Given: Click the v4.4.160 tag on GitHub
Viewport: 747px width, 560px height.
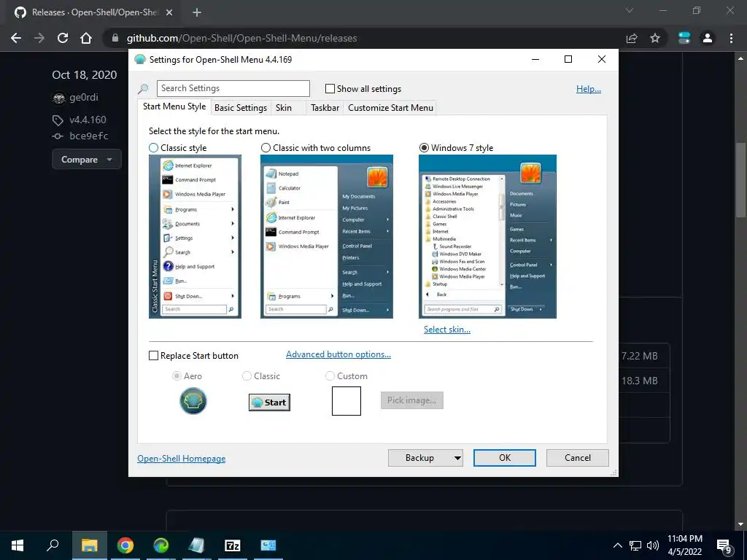Looking at the screenshot, I should point(88,120).
